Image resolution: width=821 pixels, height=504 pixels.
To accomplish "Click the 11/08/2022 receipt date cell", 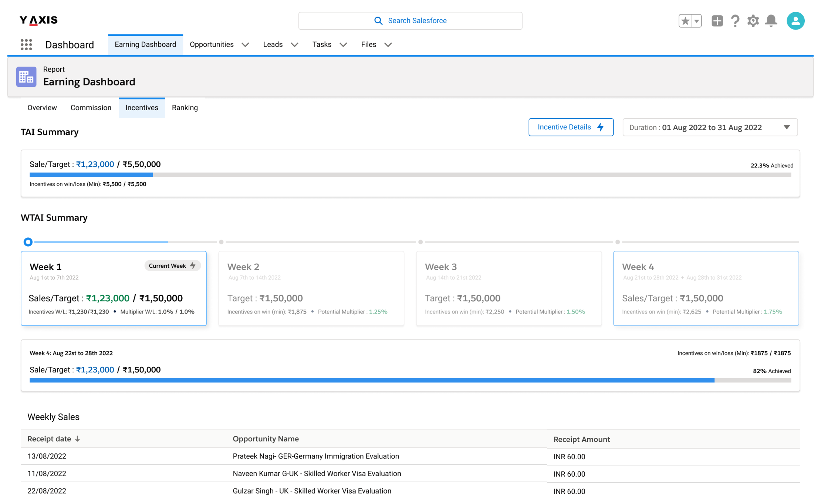I will (x=47, y=473).
